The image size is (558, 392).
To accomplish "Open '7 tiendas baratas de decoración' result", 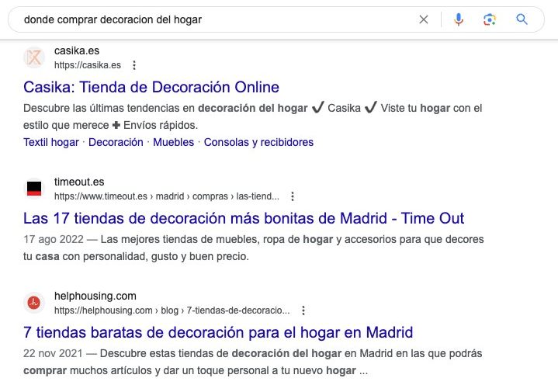I will click(x=218, y=332).
